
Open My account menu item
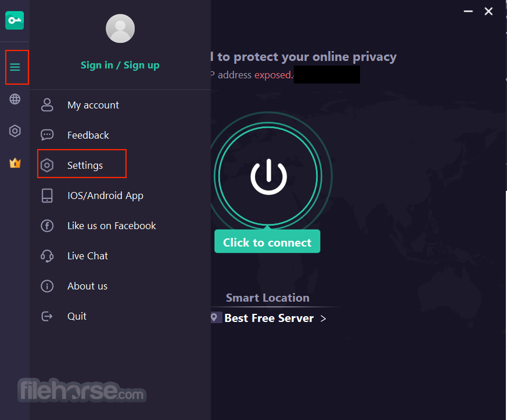click(120, 105)
